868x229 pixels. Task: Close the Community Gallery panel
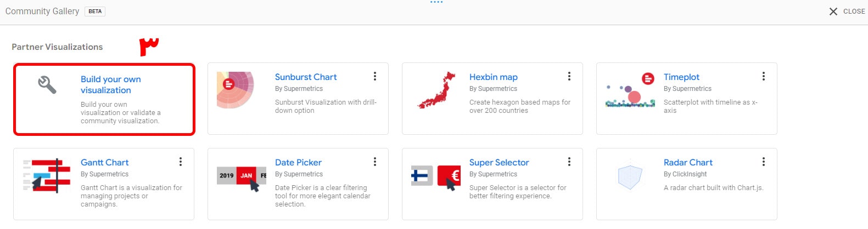[847, 12]
